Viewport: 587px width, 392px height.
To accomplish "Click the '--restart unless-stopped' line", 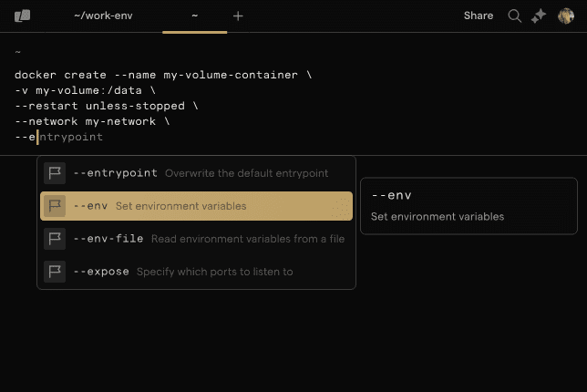I will point(107,106).
